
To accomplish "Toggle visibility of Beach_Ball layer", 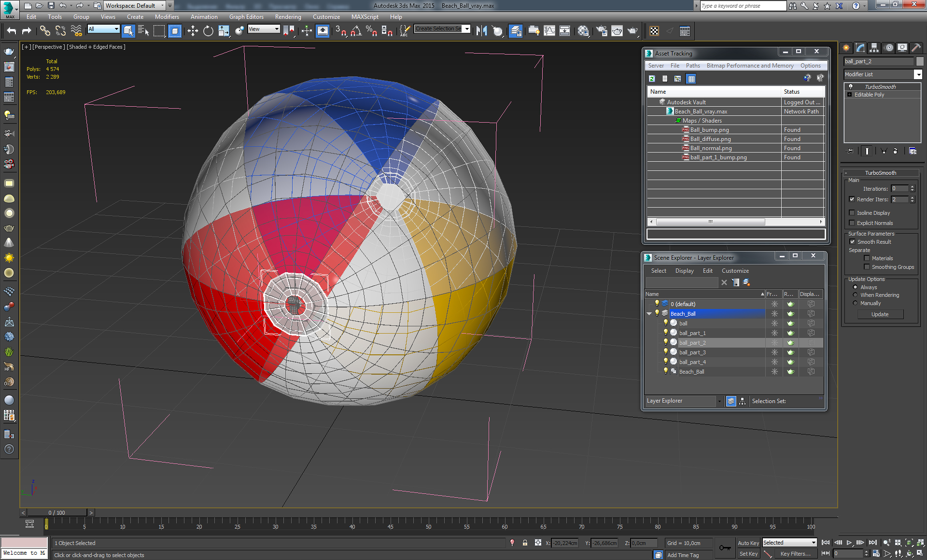I will point(657,313).
